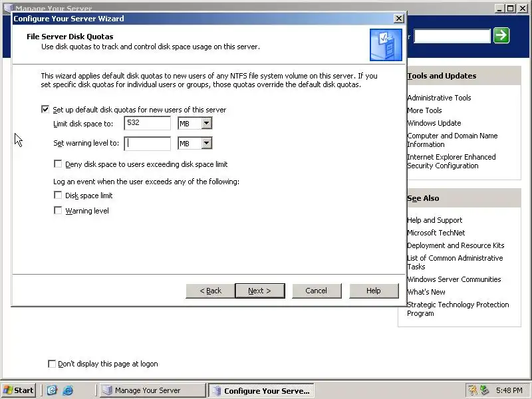Check the Warning level logging option
Screen dimensions: 532x399
[58, 210]
